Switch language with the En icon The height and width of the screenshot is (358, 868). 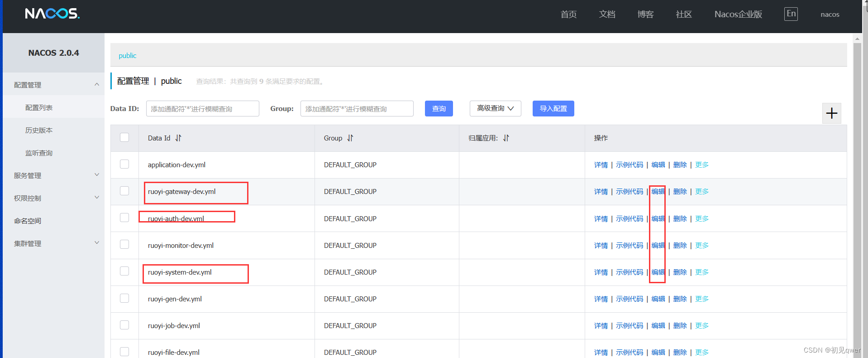point(791,14)
